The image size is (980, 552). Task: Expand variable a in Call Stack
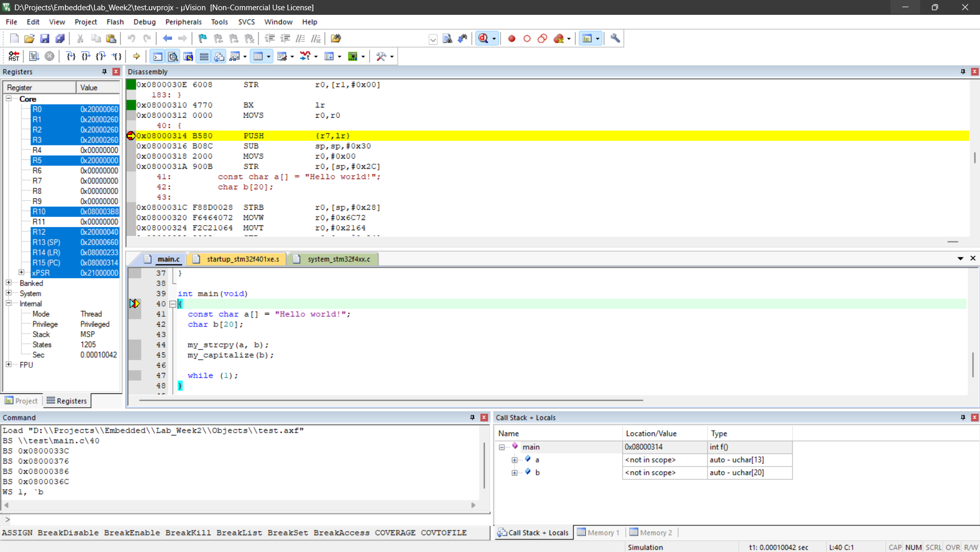[514, 460]
